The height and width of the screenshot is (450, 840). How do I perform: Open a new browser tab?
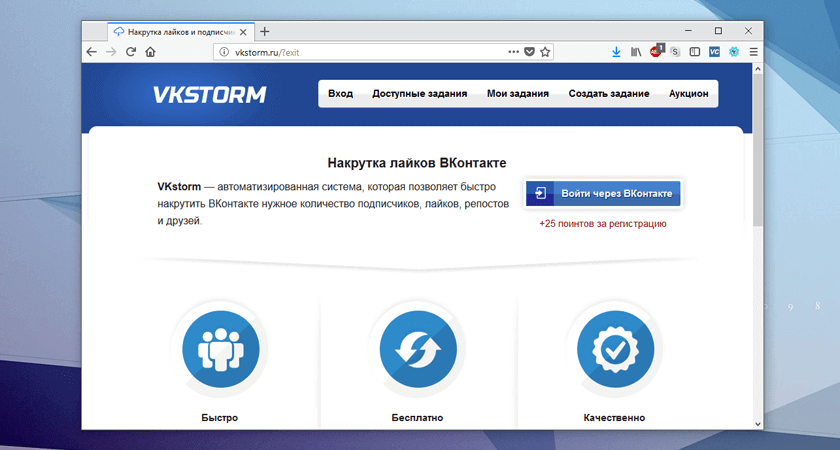[x=265, y=32]
